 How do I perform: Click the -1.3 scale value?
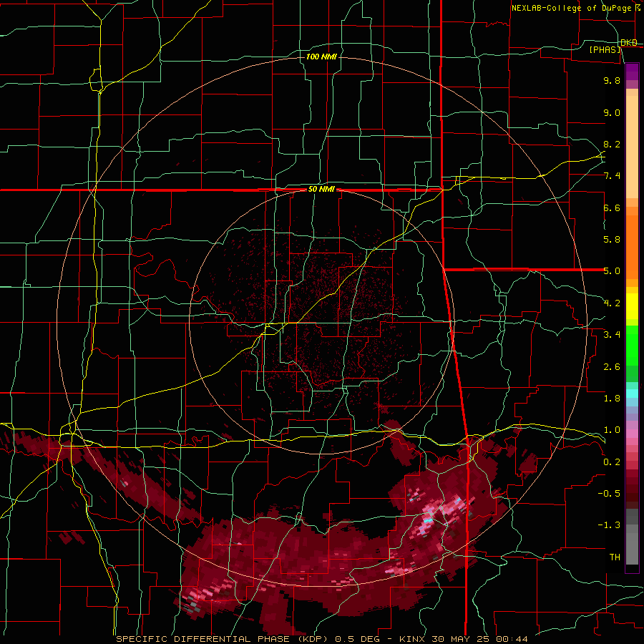point(609,525)
